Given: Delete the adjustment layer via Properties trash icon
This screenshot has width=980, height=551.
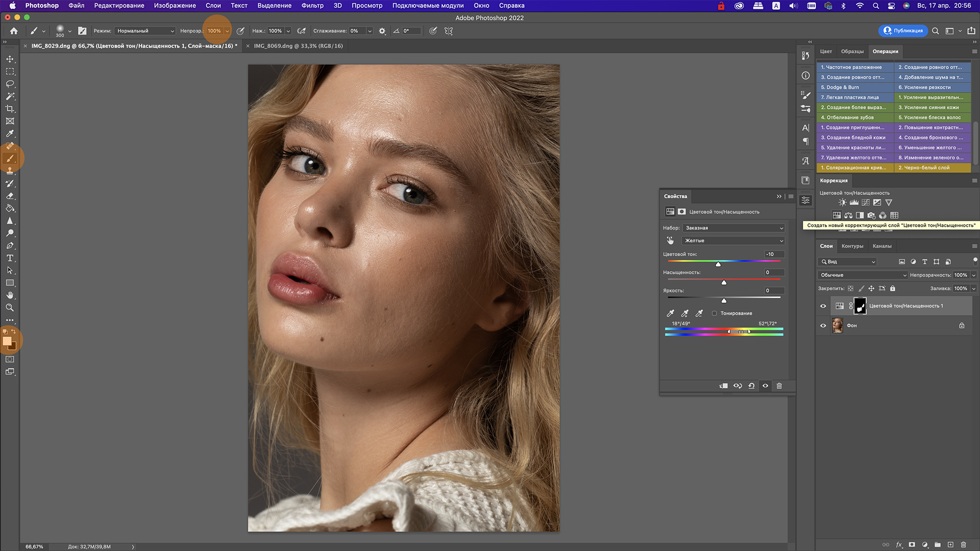Looking at the screenshot, I should (779, 386).
